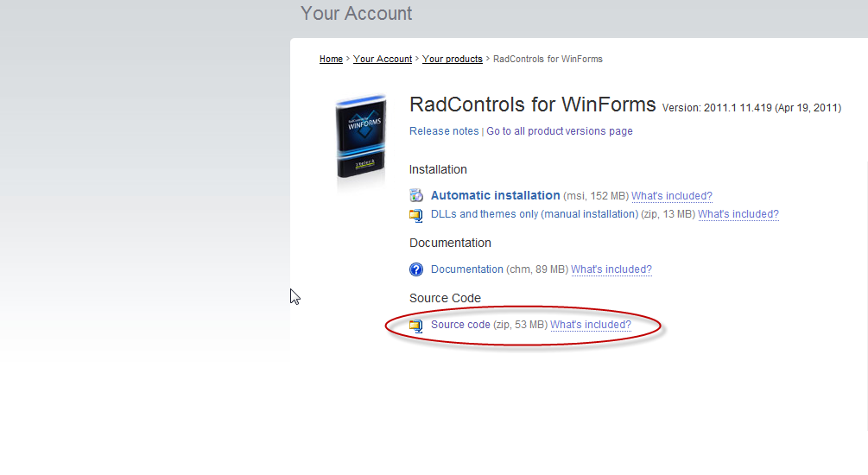Show What's included for Documentation
The height and width of the screenshot is (475, 868).
[x=611, y=269]
